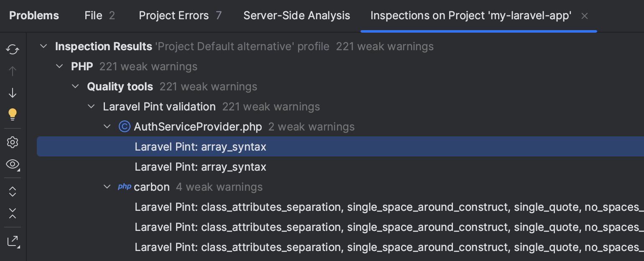Collapse the Inspection Results root node
Image resolution: width=644 pixels, height=261 pixels.
click(43, 46)
